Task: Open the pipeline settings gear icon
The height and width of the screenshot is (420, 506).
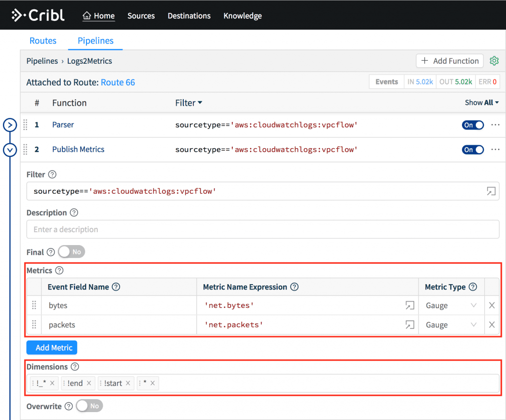Action: 494,60
